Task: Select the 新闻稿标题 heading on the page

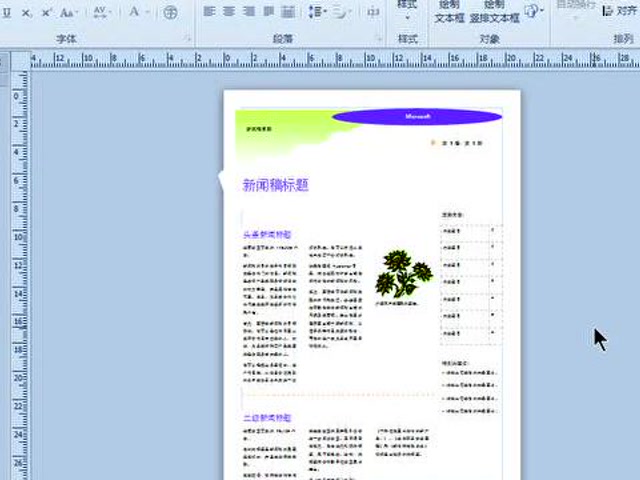Action: click(x=276, y=185)
